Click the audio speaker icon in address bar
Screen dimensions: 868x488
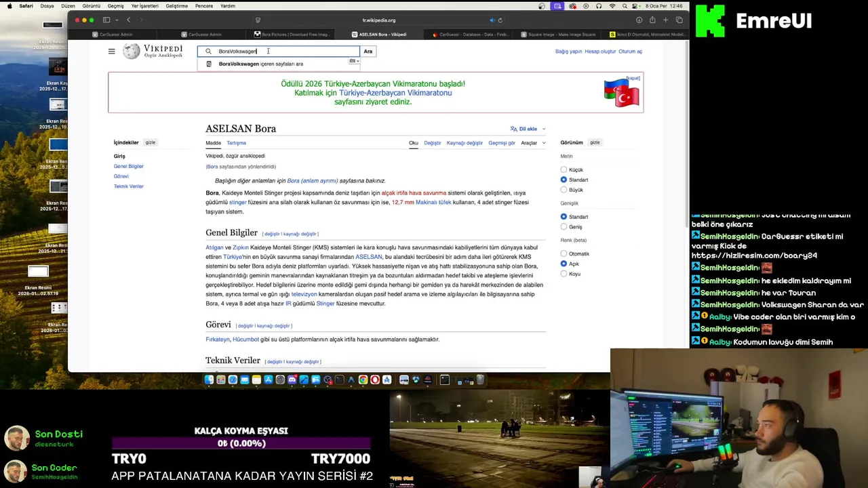tap(492, 20)
